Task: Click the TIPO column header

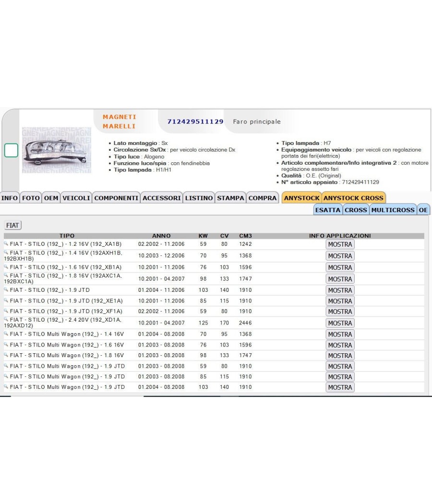Action: click(x=67, y=236)
